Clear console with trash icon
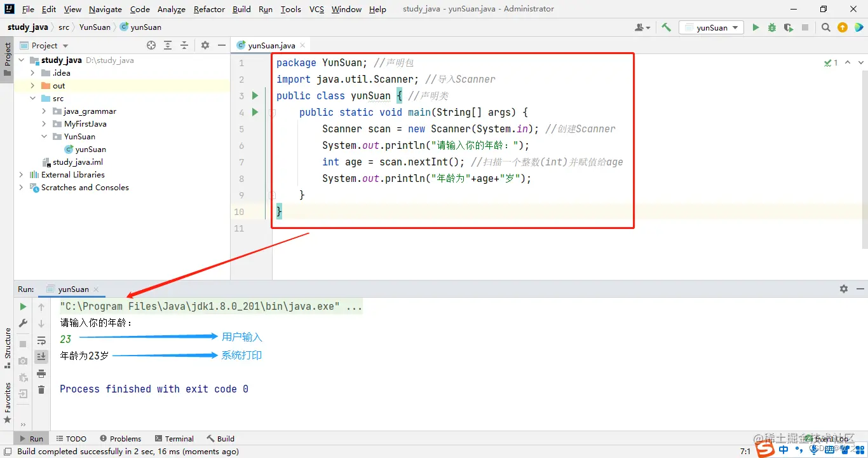Viewport: 868px width, 458px height. click(x=41, y=390)
